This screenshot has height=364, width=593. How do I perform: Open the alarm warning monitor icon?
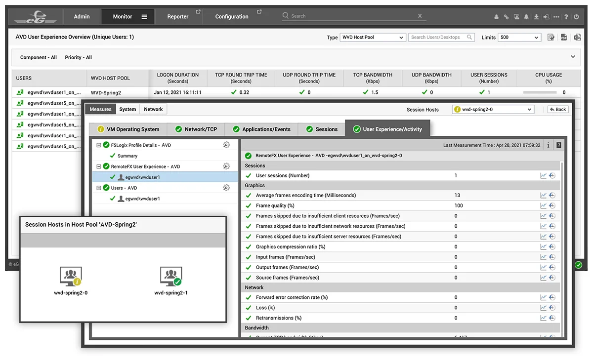(516, 17)
